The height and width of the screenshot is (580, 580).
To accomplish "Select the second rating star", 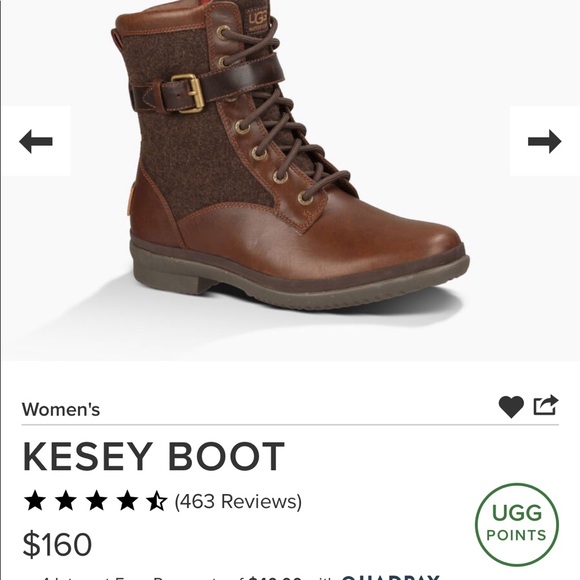I will tap(66, 500).
